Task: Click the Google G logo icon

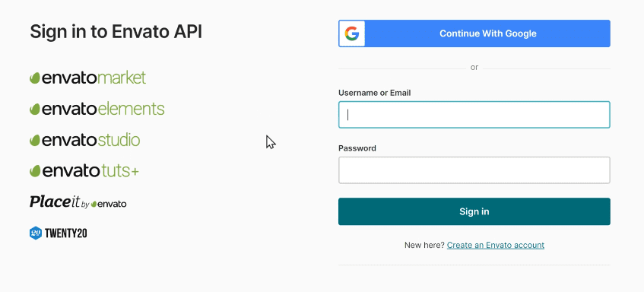Action: [351, 33]
